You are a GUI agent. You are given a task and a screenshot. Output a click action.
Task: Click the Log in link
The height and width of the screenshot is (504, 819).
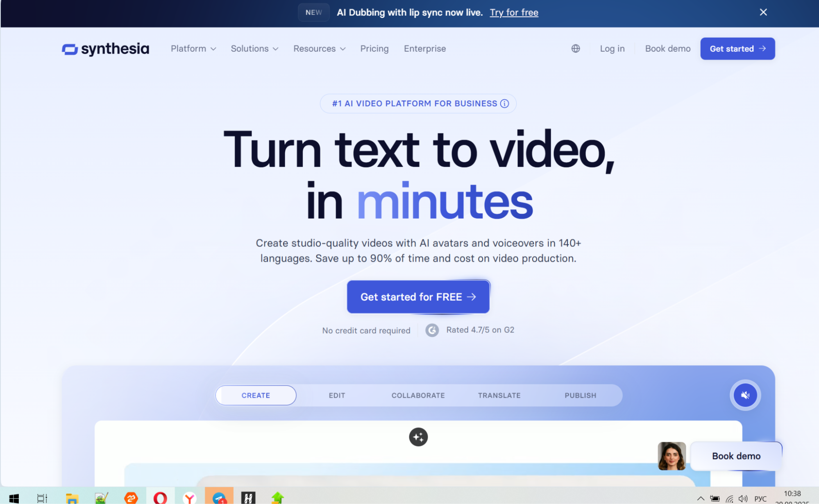(612, 49)
